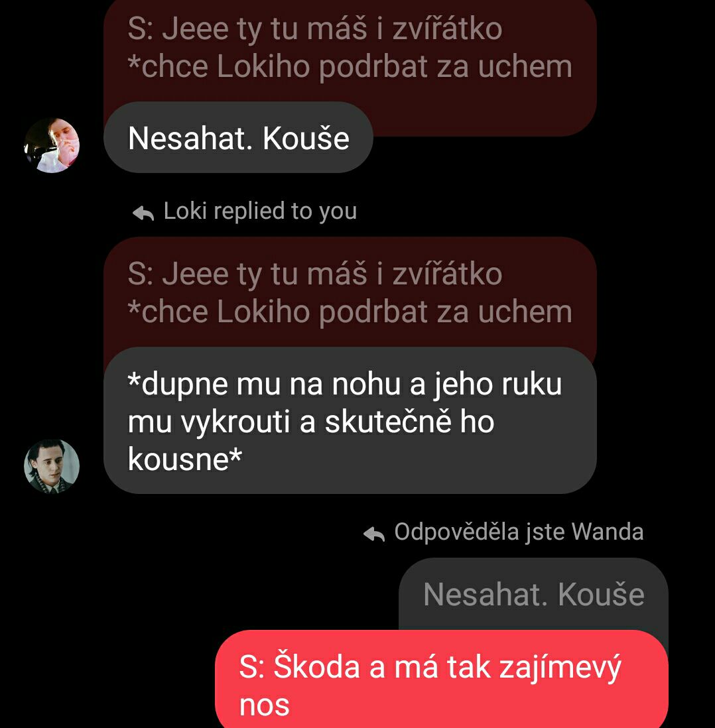
Task: Tap the 'Loki replied to you' label
Action: [x=260, y=212]
